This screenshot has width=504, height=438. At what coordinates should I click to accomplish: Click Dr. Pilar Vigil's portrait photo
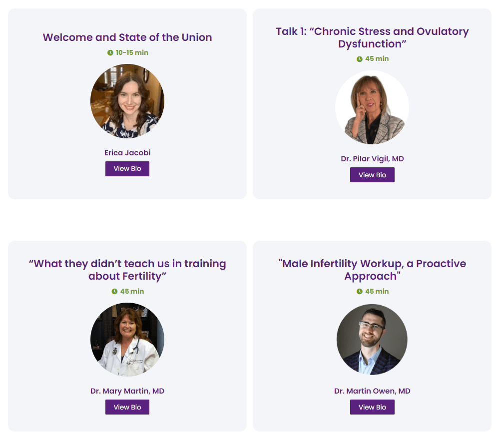coord(372,107)
